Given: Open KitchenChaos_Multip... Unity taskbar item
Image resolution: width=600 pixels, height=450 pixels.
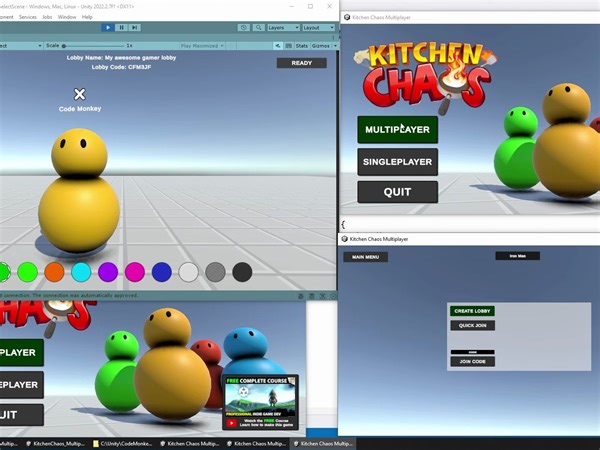Looking at the screenshot, I should click(x=55, y=444).
